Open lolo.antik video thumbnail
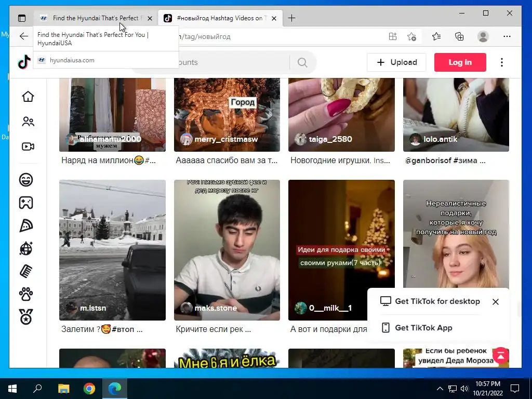This screenshot has height=399, width=532. click(456, 115)
